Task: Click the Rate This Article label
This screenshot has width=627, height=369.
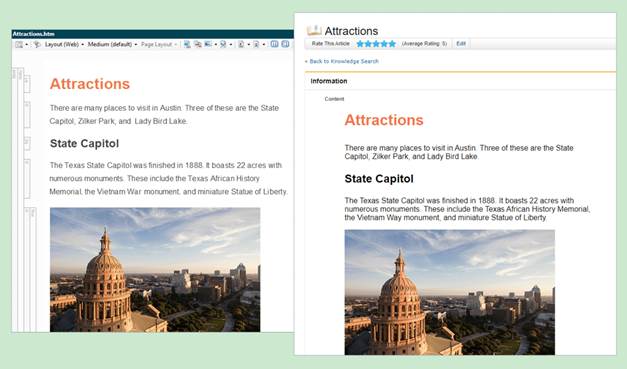Action: click(331, 44)
